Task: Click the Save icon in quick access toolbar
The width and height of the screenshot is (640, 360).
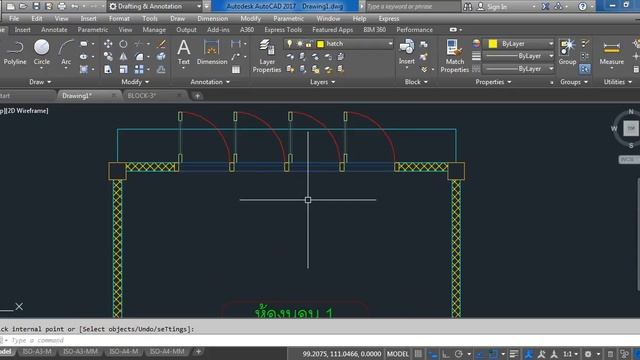Action: click(36, 6)
